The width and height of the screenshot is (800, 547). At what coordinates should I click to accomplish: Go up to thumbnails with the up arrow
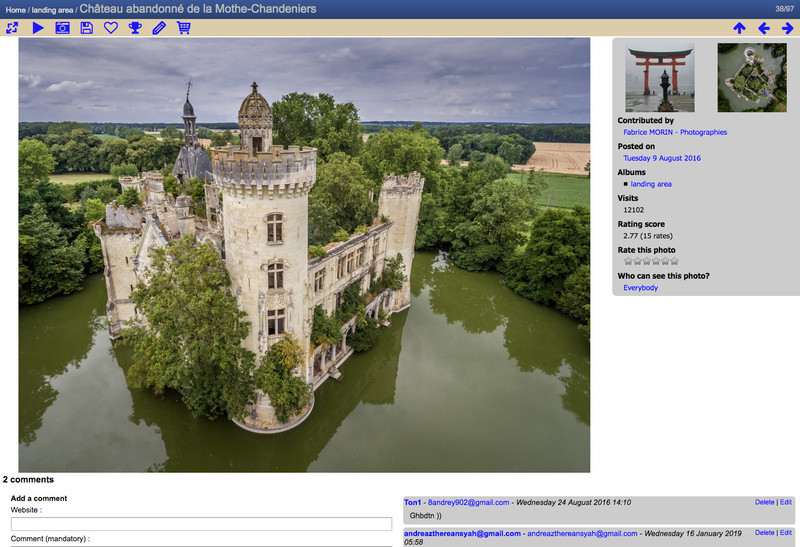(739, 28)
